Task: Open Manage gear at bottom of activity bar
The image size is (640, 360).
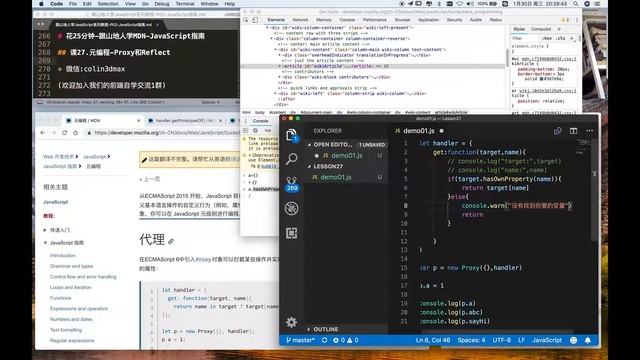Action: coord(291,322)
